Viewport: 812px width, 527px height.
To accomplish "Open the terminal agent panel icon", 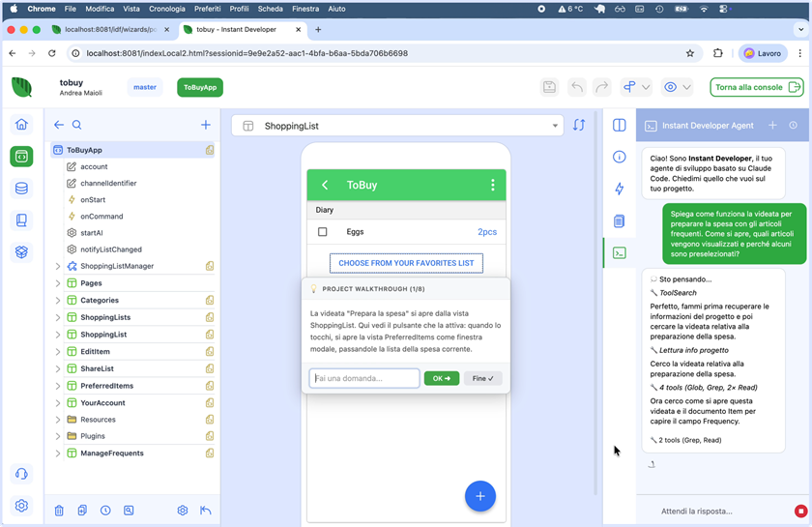I will click(620, 253).
